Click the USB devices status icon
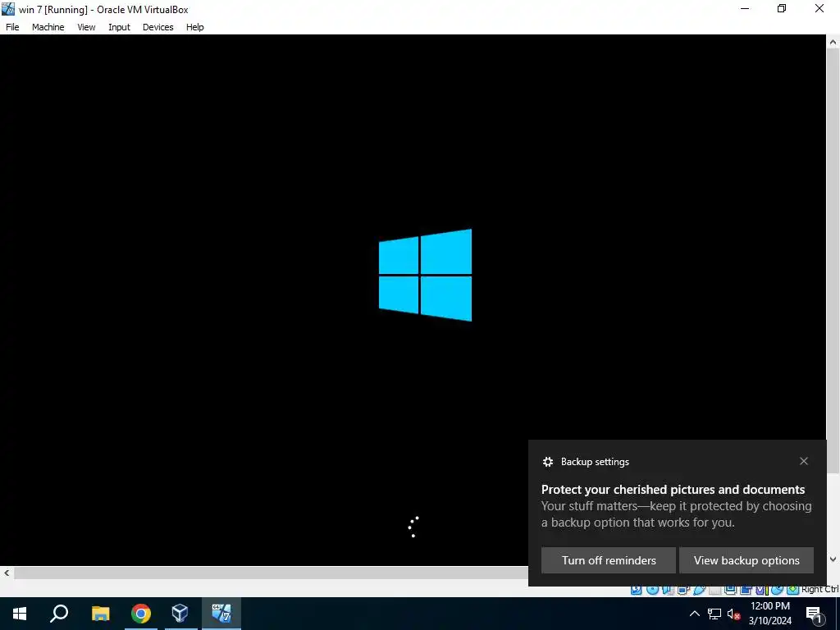Image resolution: width=840 pixels, height=630 pixels. click(x=699, y=590)
